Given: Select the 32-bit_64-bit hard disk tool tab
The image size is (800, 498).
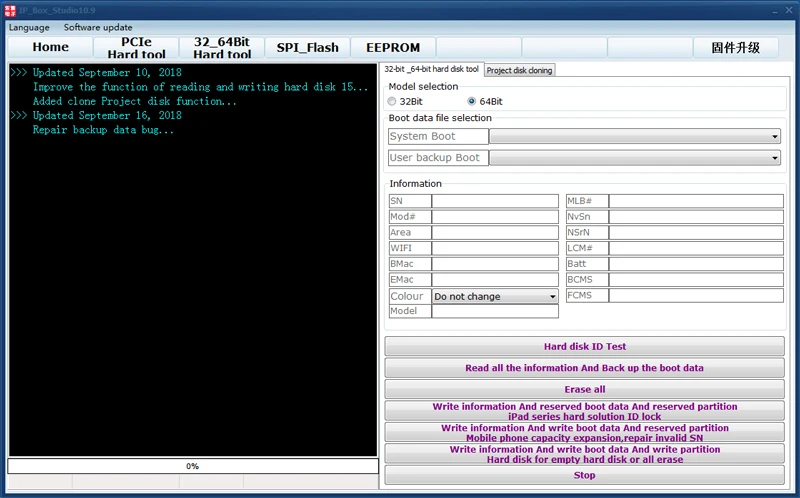Looking at the screenshot, I should (x=432, y=69).
